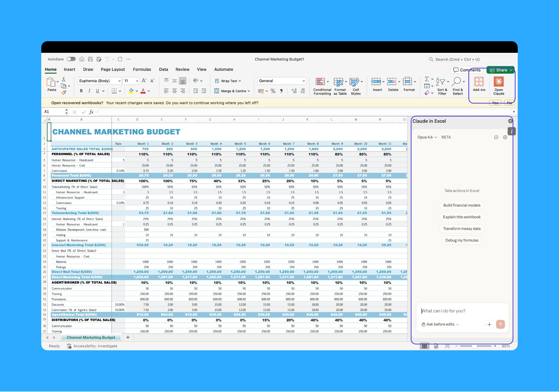Apply percent style formatting

point(273,91)
